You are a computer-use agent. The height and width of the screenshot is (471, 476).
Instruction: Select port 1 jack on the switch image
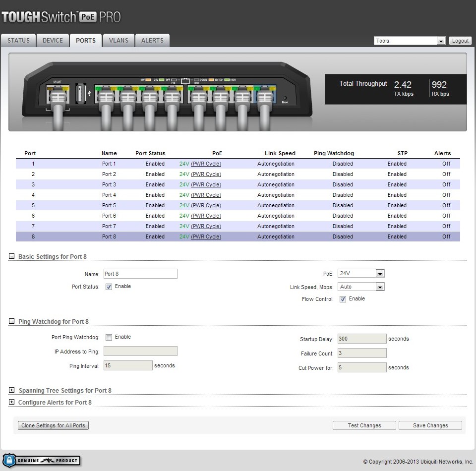pyautogui.click(x=106, y=95)
